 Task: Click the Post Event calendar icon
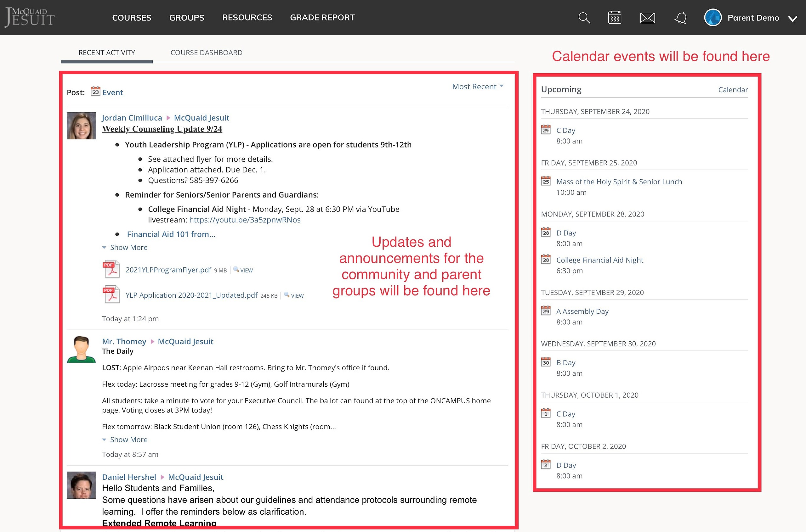point(95,92)
